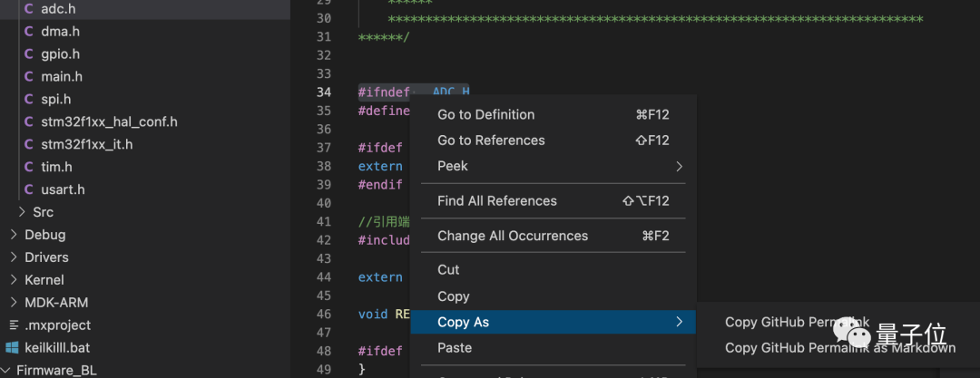980x378 pixels.
Task: Click line number 34 in gutter
Action: pyautogui.click(x=323, y=92)
